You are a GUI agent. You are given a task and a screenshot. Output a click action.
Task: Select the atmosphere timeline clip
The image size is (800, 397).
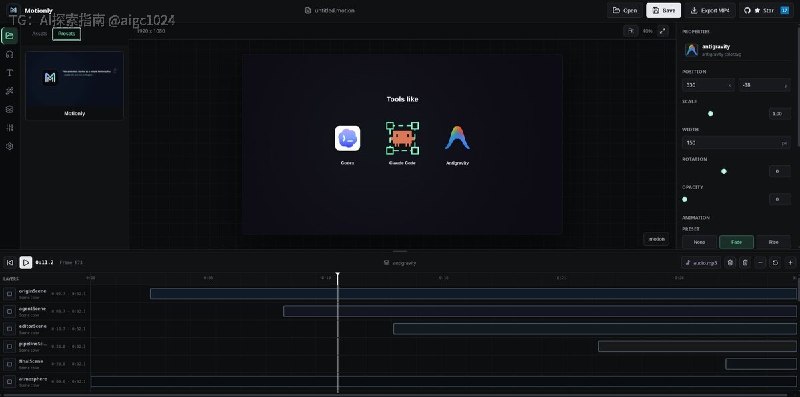coord(443,381)
